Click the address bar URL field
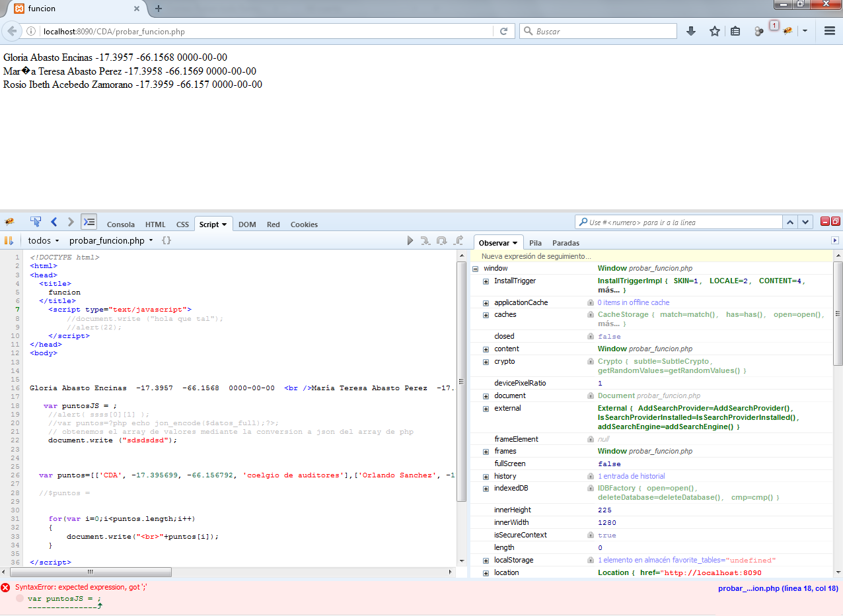The width and height of the screenshot is (843, 616). 267,31
